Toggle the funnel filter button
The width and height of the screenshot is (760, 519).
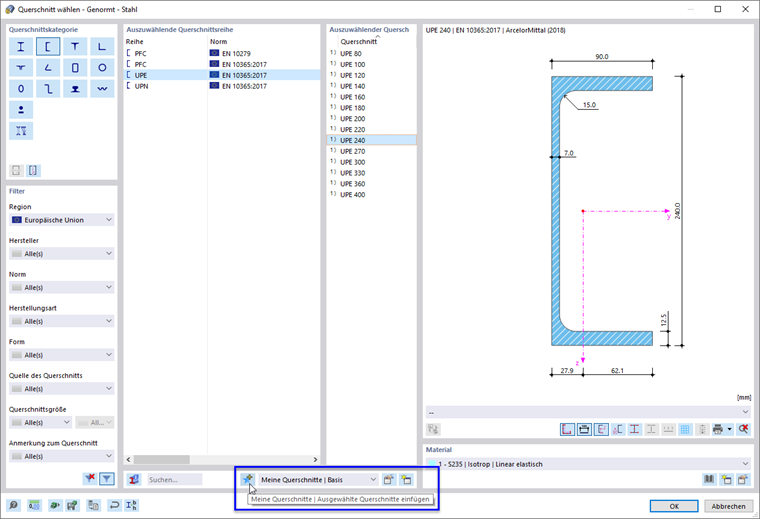(107, 479)
